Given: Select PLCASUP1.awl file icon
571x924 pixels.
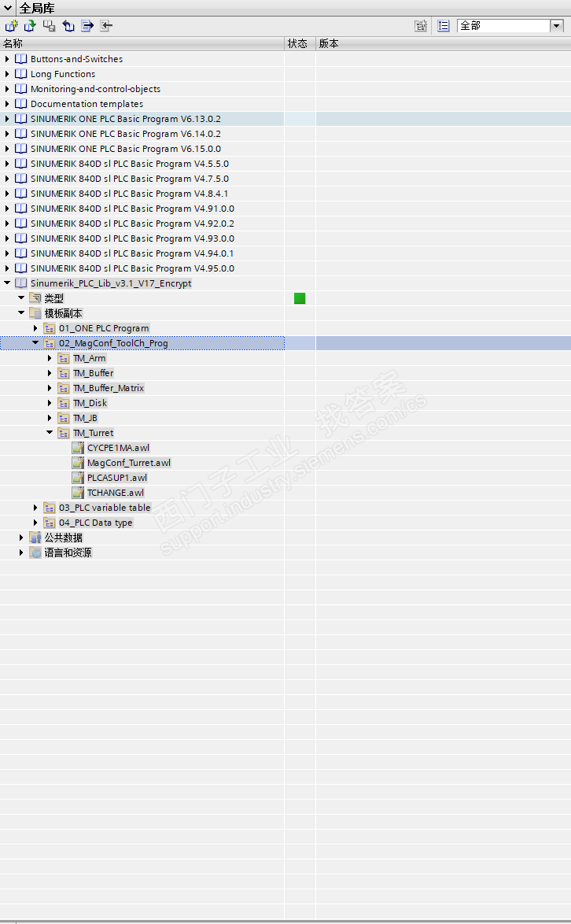Looking at the screenshot, I should [78, 478].
